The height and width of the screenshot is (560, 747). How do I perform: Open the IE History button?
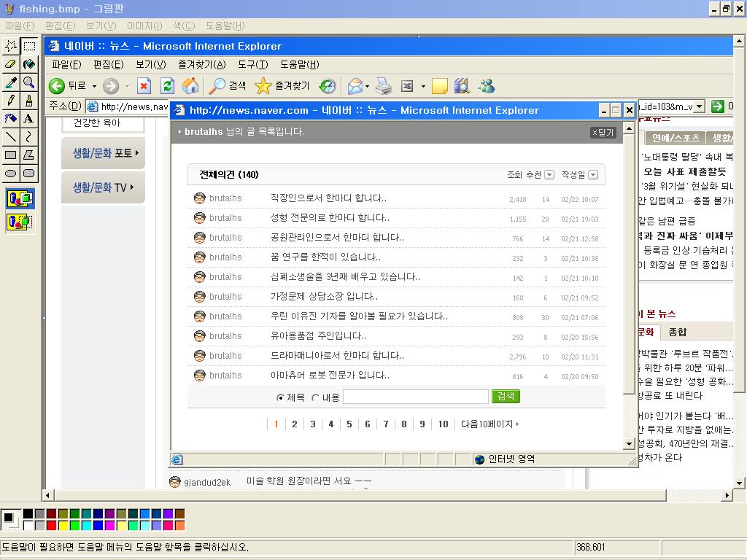click(328, 86)
